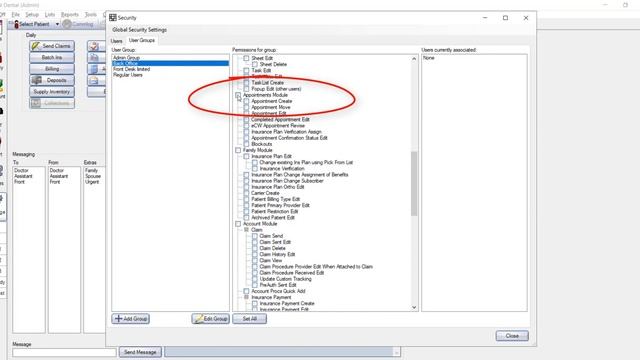The width and height of the screenshot is (640, 360).
Task: Click the Deposits button in main window
Action: tap(52, 80)
